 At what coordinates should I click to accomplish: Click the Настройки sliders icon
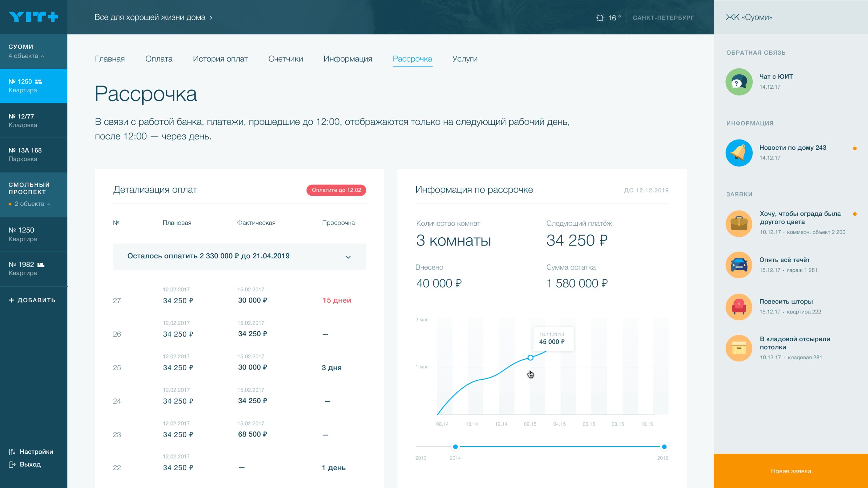click(x=12, y=452)
